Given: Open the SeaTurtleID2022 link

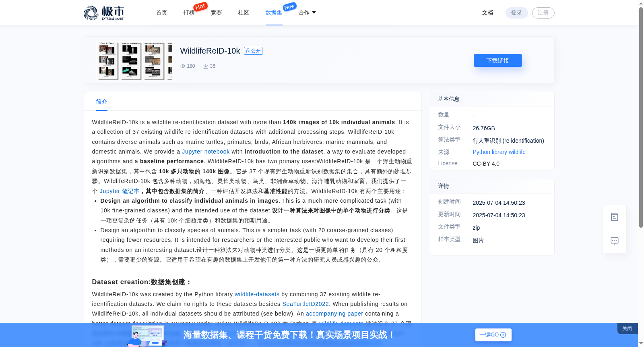Looking at the screenshot, I should click(x=305, y=304).
